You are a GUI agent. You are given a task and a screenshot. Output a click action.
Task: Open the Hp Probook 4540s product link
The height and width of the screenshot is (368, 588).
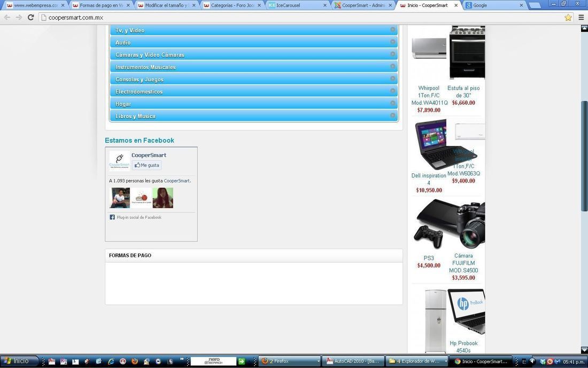tap(463, 347)
